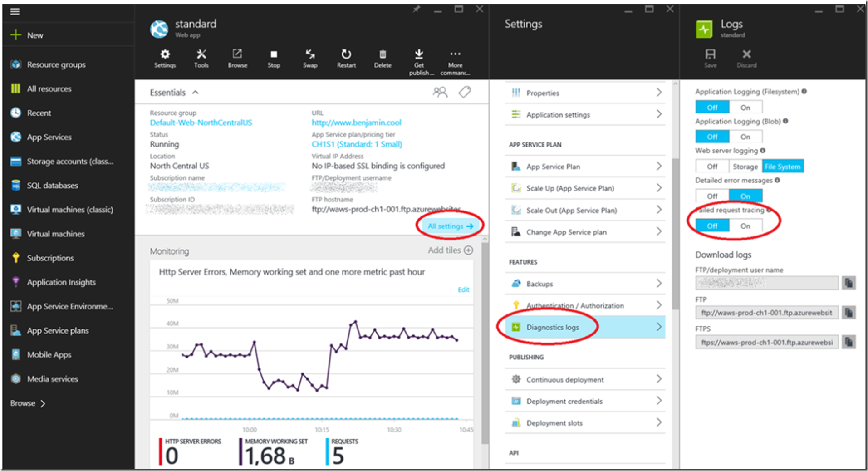Click the Settings blade scrollbar
The image size is (868, 471).
(675, 234)
